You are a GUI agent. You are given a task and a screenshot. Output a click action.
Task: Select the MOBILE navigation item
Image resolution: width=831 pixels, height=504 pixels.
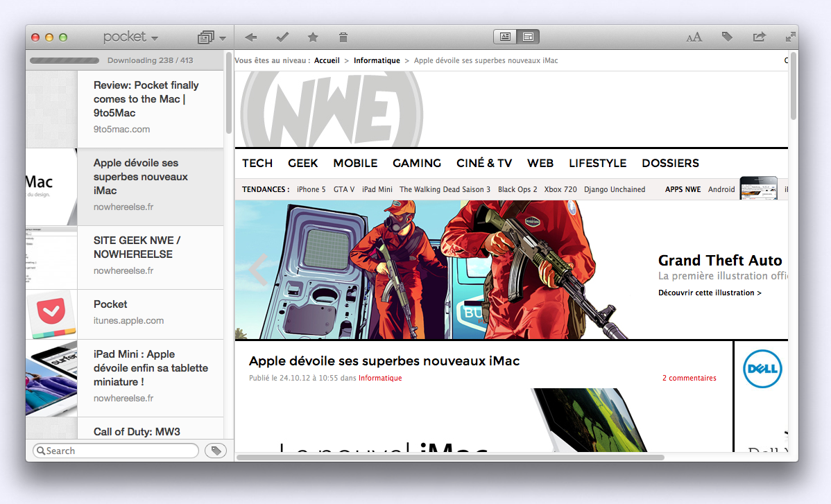355,163
